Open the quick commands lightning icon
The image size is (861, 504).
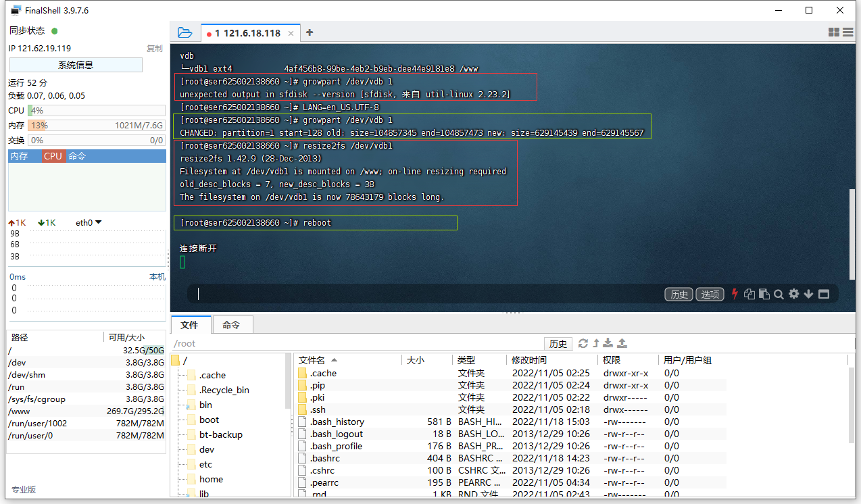point(735,294)
